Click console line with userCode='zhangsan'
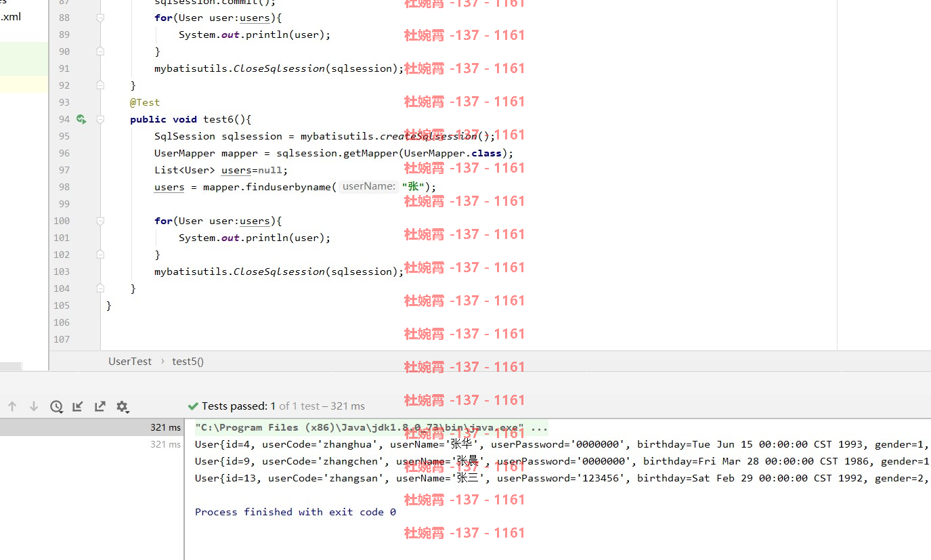 [562, 478]
